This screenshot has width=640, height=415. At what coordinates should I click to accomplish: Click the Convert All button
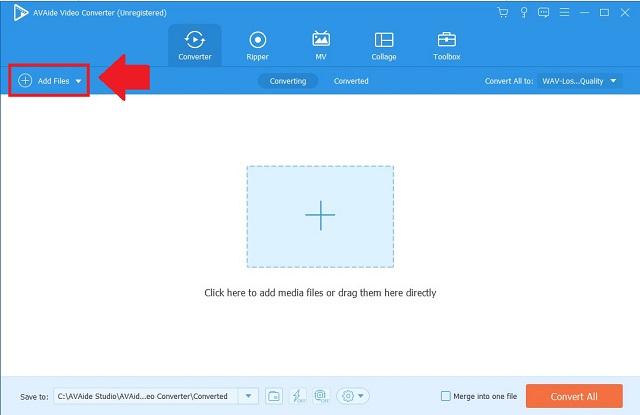point(574,396)
